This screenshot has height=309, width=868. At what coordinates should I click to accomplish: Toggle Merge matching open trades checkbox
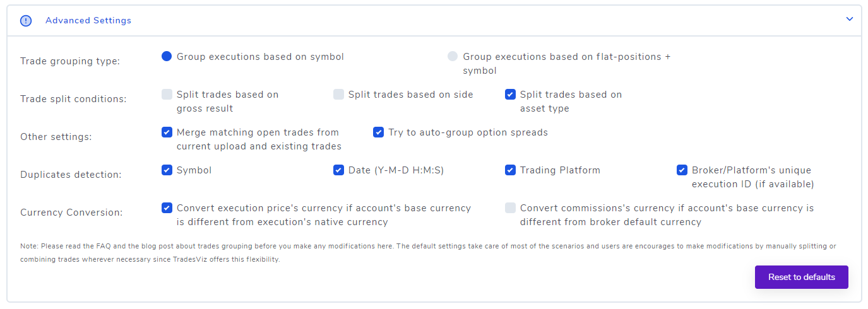coord(167,132)
